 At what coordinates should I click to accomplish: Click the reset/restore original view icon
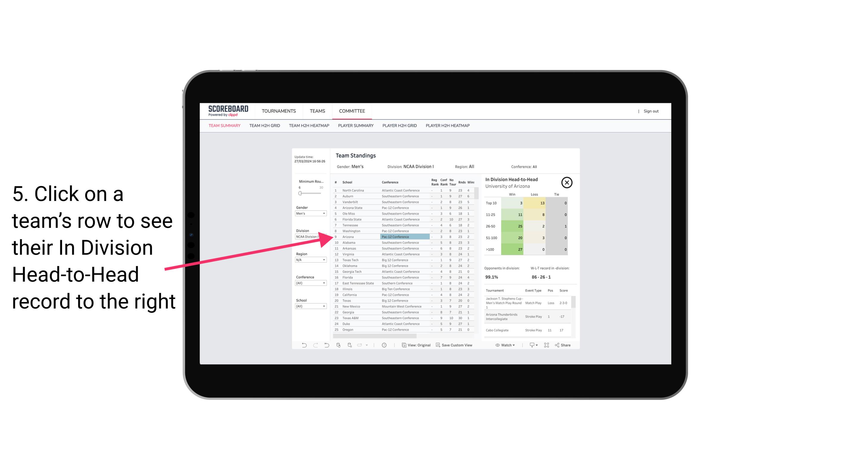[326, 345]
